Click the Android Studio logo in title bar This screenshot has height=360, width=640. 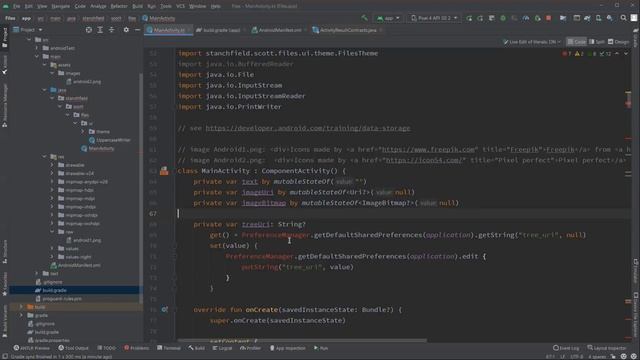click(x=5, y=6)
